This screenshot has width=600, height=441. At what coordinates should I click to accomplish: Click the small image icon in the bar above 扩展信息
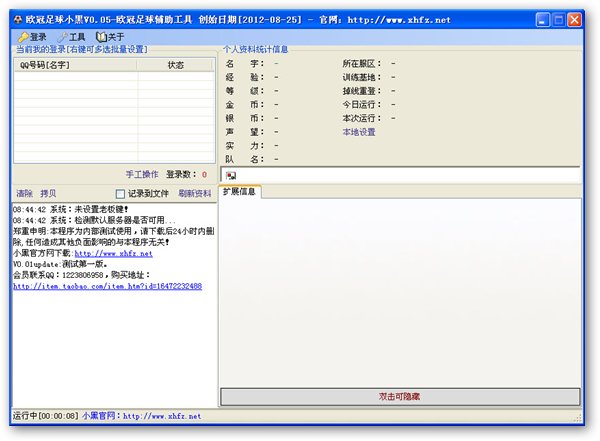coord(231,175)
